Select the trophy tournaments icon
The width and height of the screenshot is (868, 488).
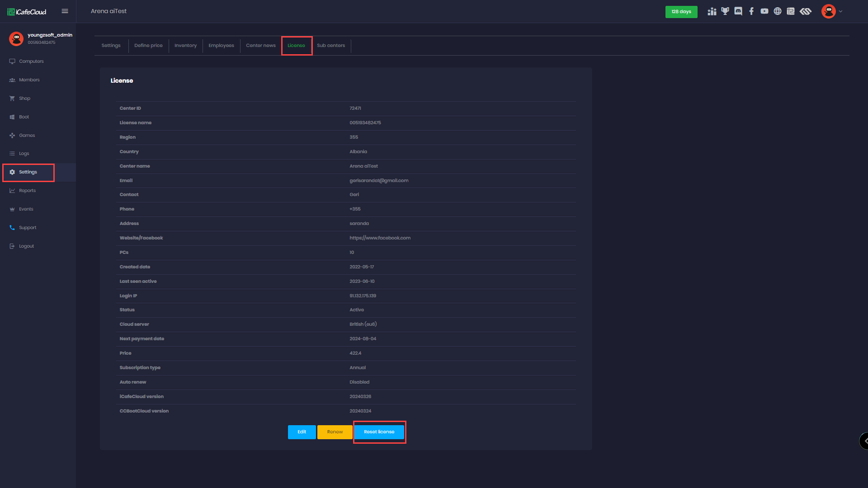(x=725, y=11)
